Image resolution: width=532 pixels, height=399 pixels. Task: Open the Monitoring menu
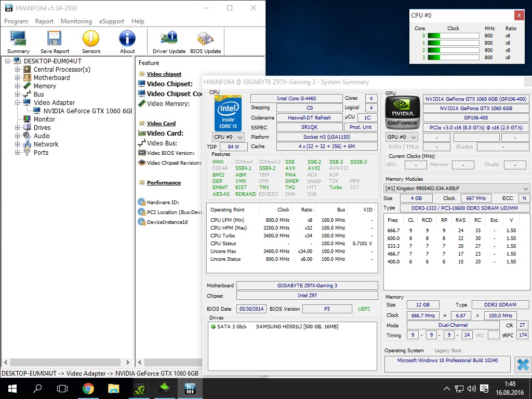[76, 21]
